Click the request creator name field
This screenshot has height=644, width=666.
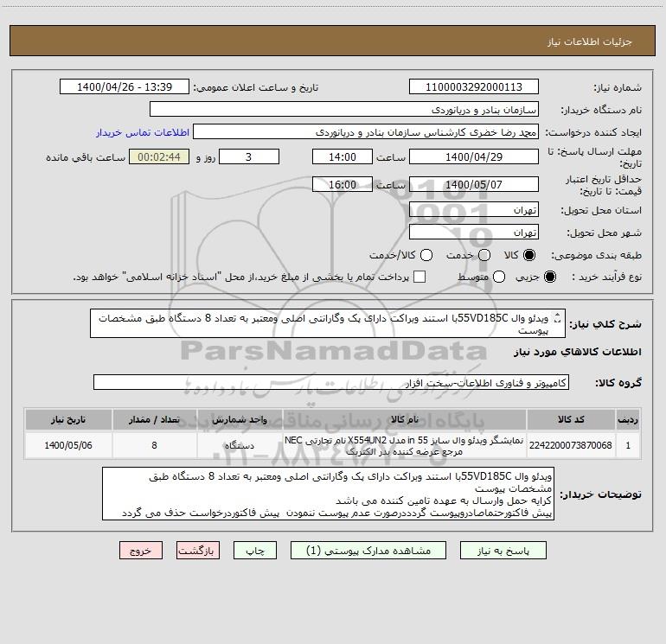(366, 131)
